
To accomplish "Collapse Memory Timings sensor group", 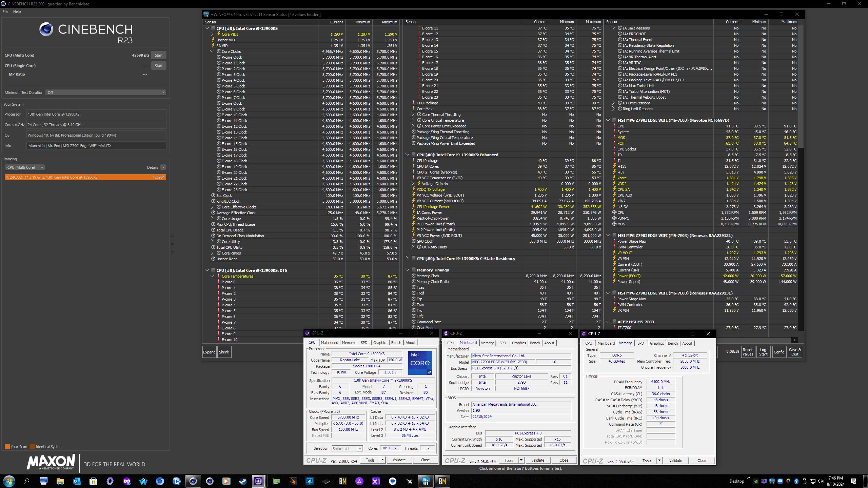I will click(x=407, y=270).
